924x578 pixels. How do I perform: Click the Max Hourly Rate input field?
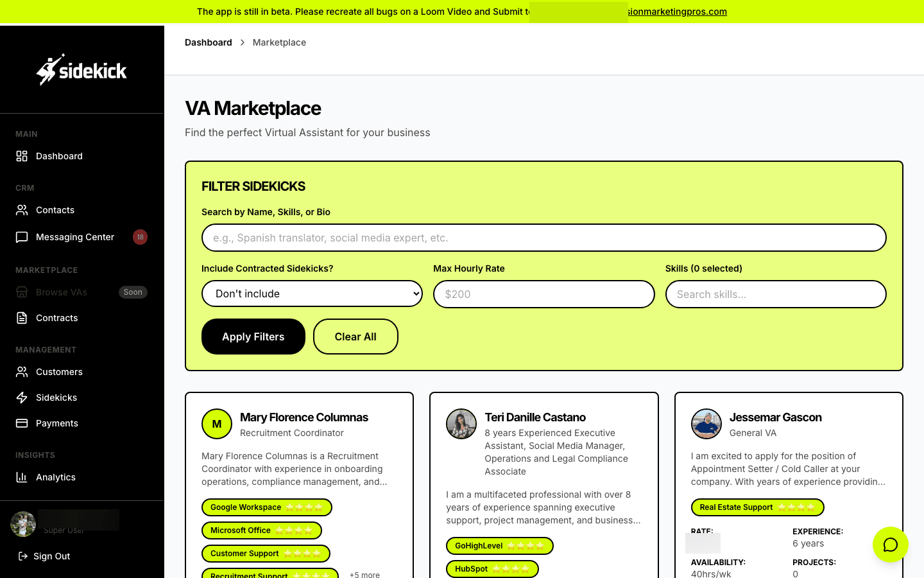point(543,294)
